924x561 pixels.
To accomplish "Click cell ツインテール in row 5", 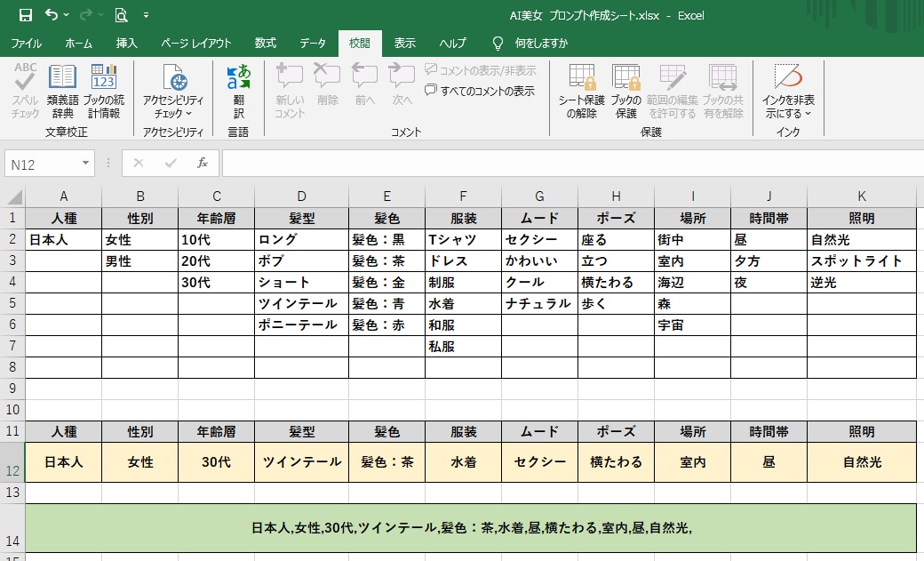I will pos(302,303).
